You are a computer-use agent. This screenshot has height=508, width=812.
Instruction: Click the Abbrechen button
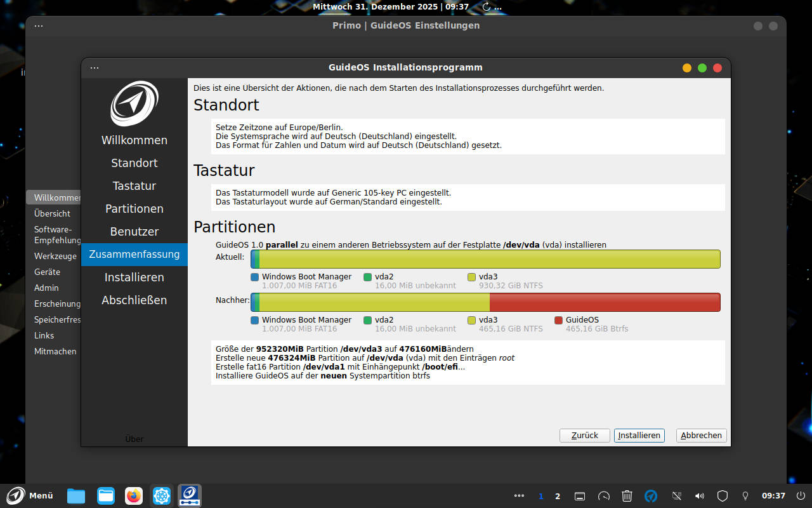tap(702, 436)
